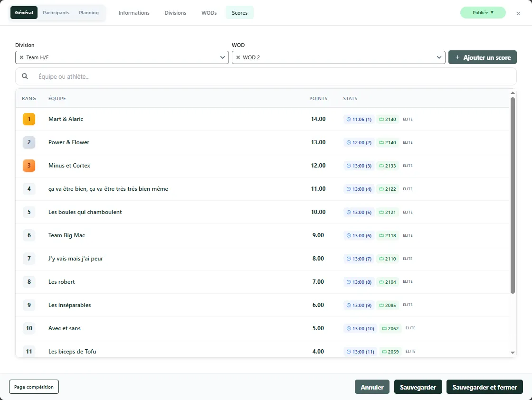Click the orange rank 3 badge
Screen dimensions: 532x400
coord(29,166)
